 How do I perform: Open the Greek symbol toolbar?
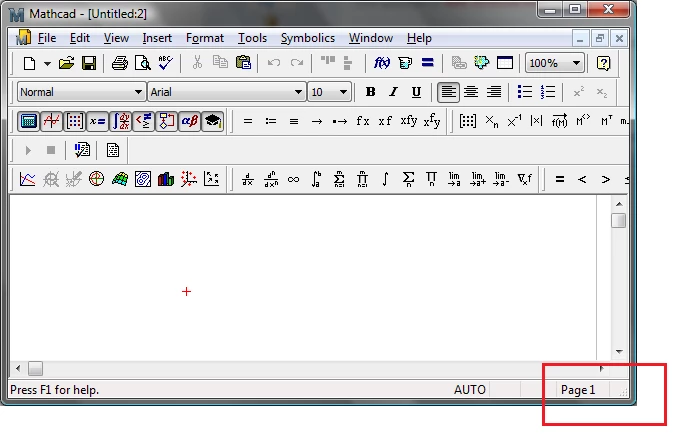(x=189, y=121)
